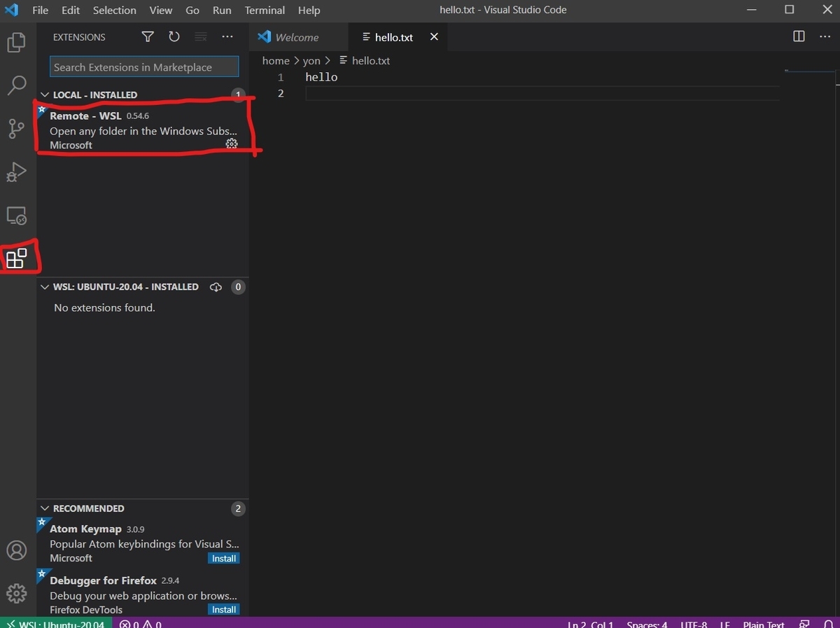This screenshot has width=840, height=628.
Task: Click the Recommended count badge showing 2
Action: tap(238, 509)
